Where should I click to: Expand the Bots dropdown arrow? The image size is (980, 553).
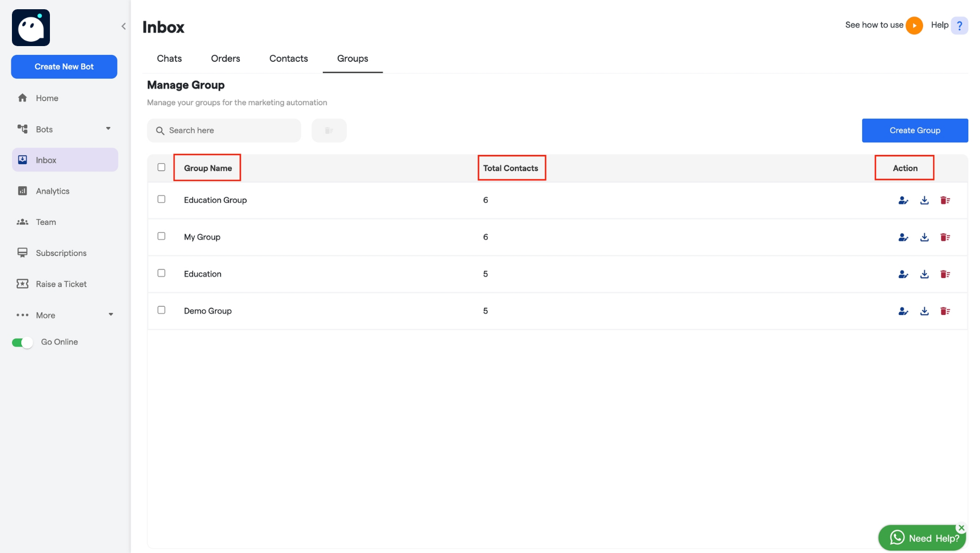(108, 129)
